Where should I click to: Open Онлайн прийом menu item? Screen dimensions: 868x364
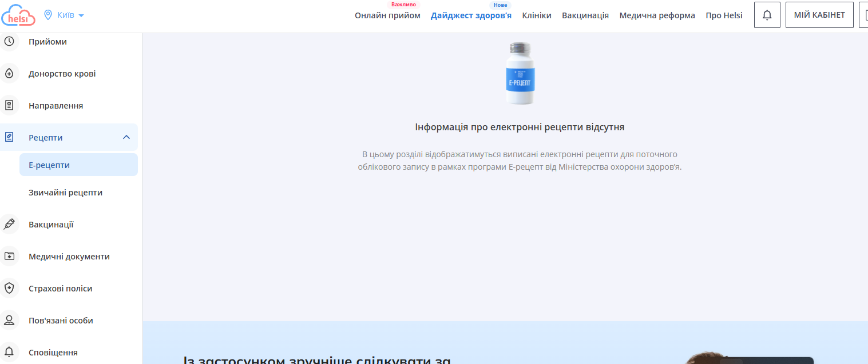pyautogui.click(x=387, y=15)
